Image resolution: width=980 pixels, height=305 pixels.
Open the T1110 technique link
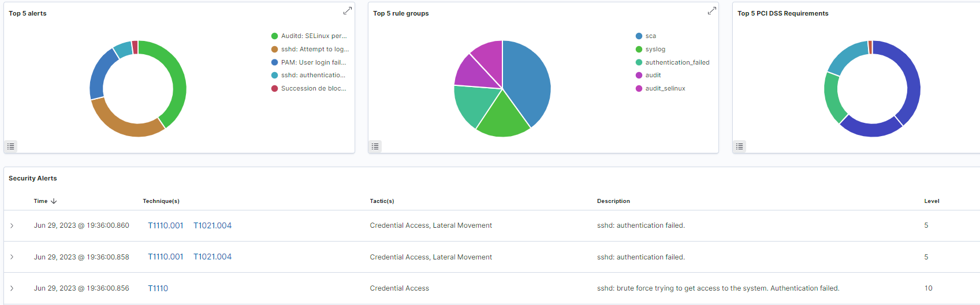pyautogui.click(x=158, y=288)
